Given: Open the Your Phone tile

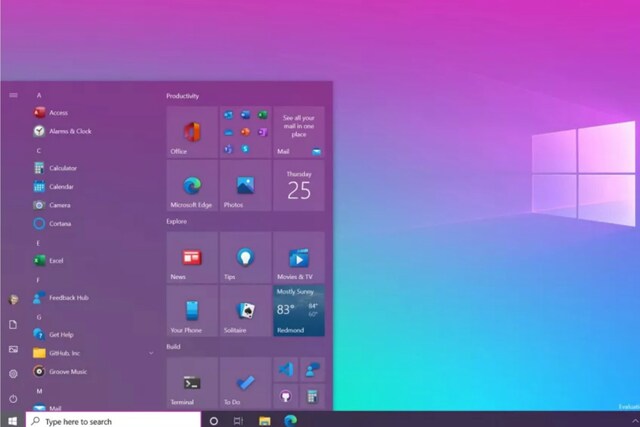Looking at the screenshot, I should coord(192,311).
